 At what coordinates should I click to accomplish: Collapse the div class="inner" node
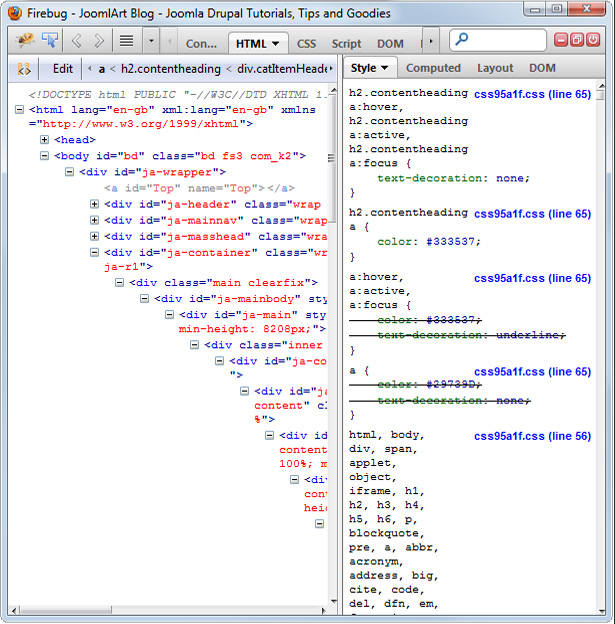195,345
